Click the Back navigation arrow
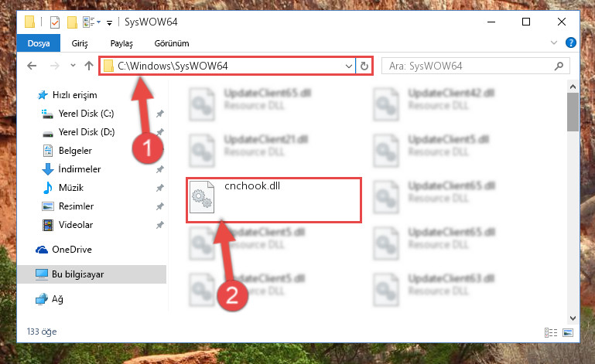This screenshot has height=364, width=595. 32,66
